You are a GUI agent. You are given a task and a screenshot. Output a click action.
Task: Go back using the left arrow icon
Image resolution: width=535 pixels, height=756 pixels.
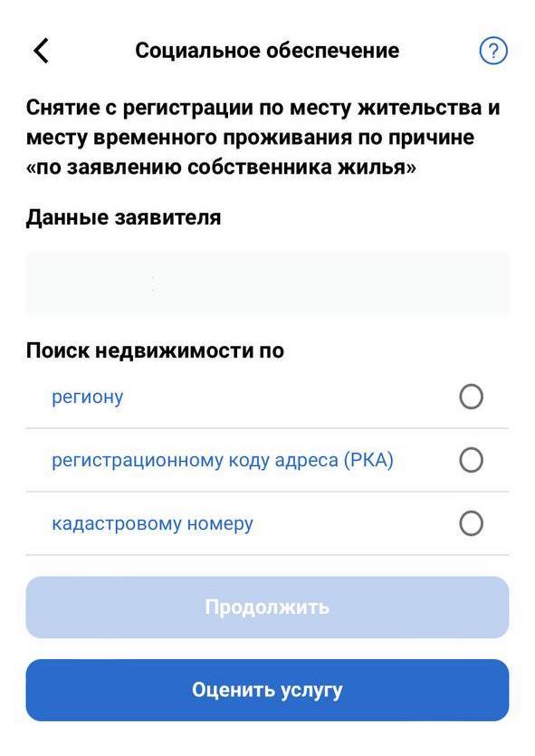click(x=42, y=51)
